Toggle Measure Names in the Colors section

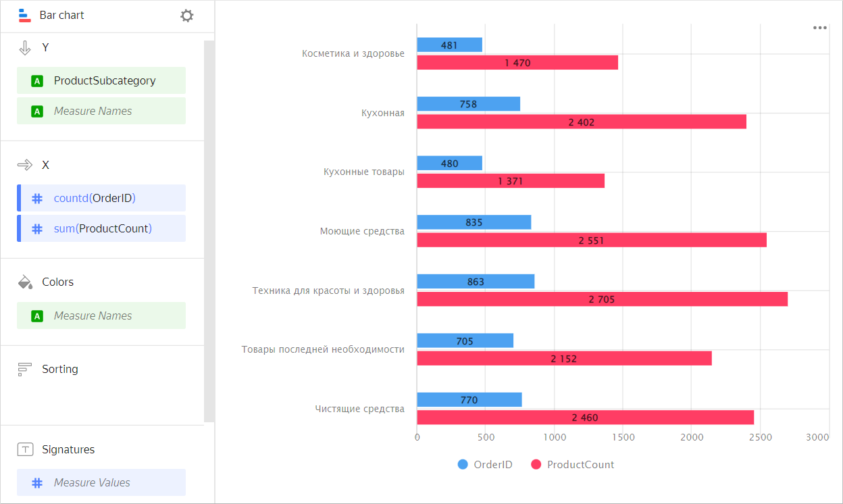pyautogui.click(x=101, y=316)
